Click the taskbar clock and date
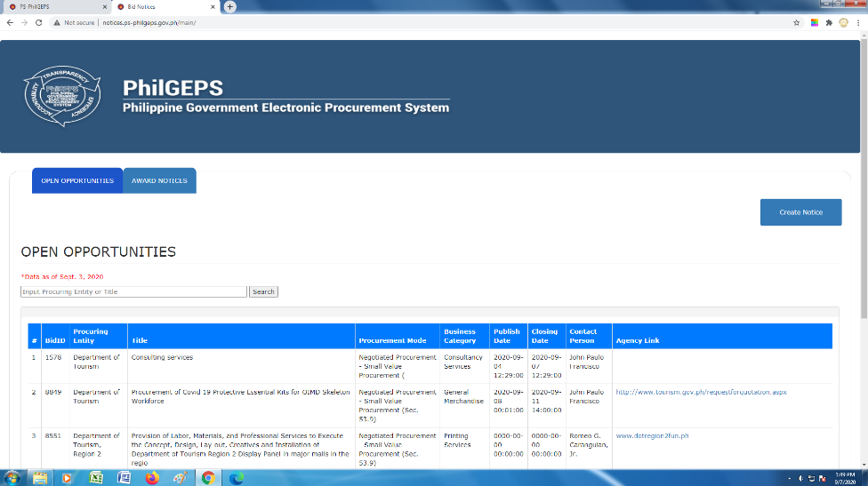 tap(845, 478)
